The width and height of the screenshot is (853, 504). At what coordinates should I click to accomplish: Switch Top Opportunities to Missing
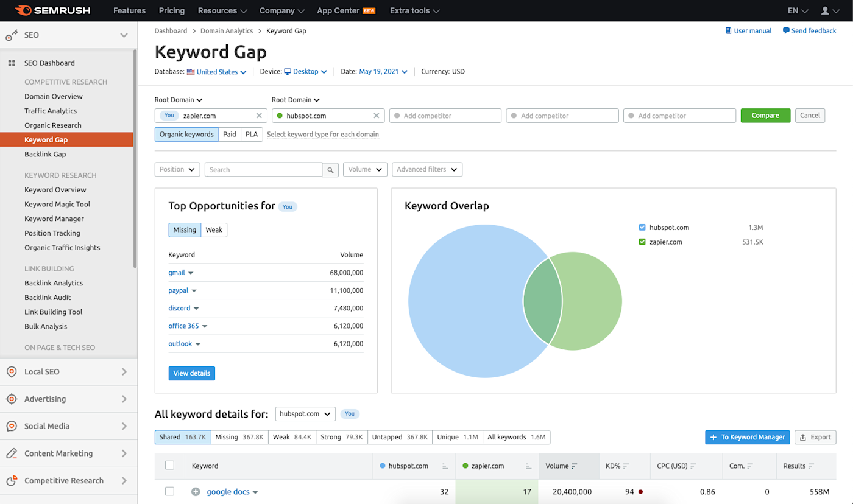(185, 230)
